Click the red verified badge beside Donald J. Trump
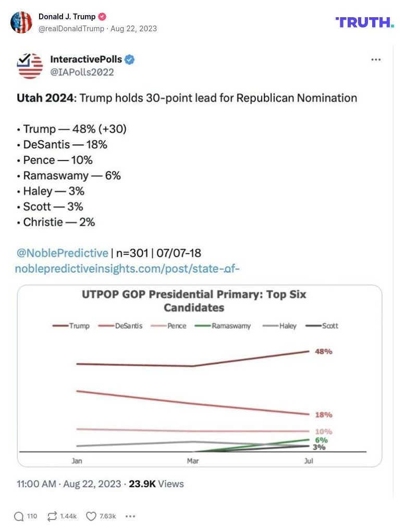The width and height of the screenshot is (405, 532). click(x=101, y=16)
